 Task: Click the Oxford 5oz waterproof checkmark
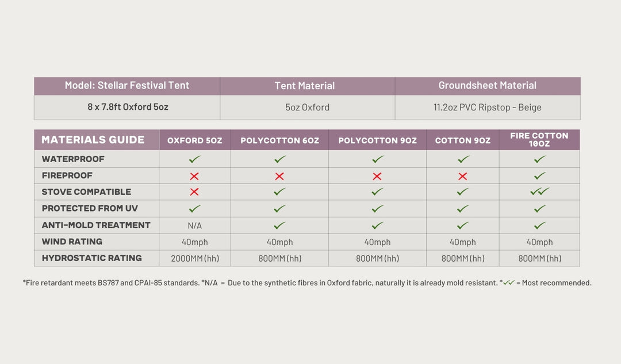[x=194, y=159]
